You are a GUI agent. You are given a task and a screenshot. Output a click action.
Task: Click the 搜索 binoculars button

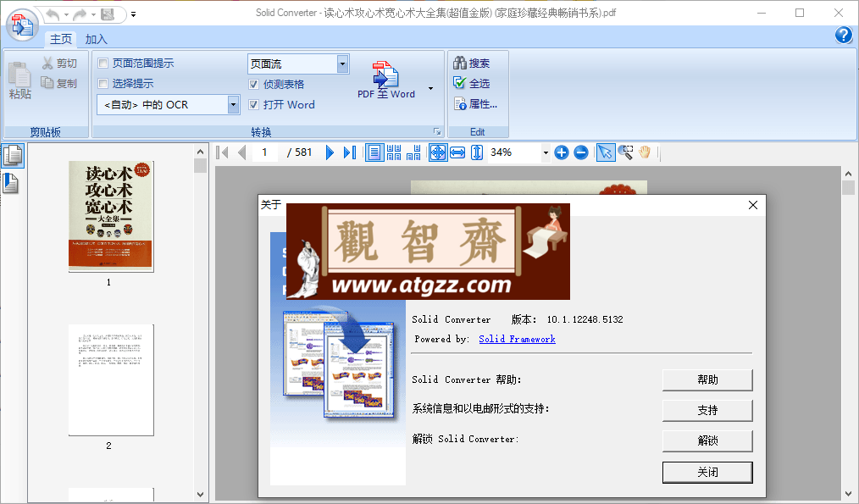[472, 64]
